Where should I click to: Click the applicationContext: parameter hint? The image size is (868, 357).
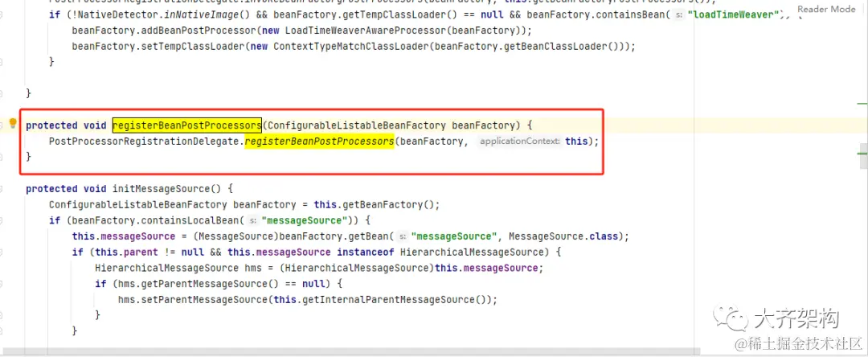520,142
